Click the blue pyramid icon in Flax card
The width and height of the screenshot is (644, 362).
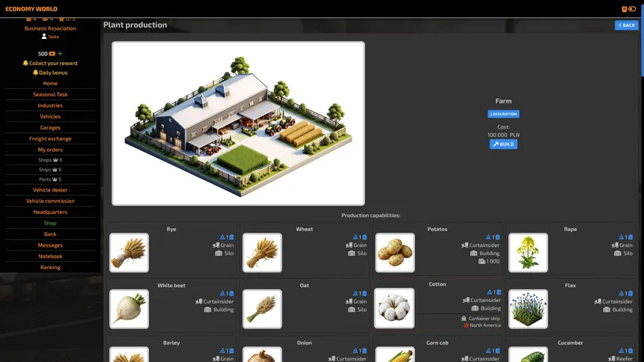coord(621,293)
